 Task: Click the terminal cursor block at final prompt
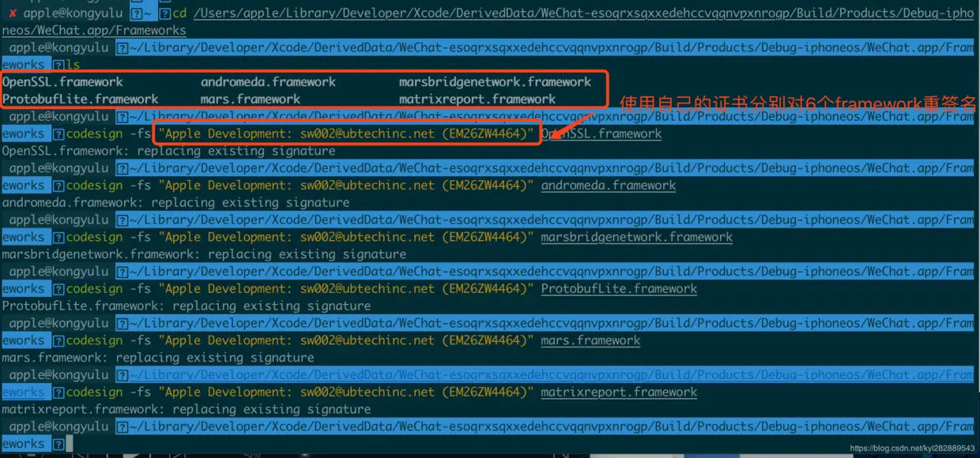(69, 444)
